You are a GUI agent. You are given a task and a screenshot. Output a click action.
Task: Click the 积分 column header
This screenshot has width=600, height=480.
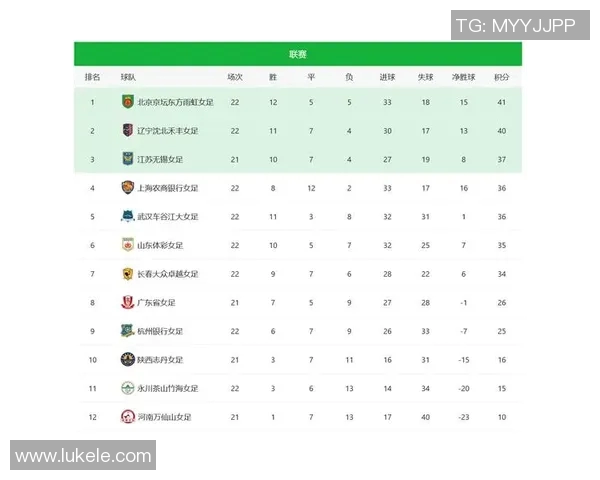coord(502,76)
